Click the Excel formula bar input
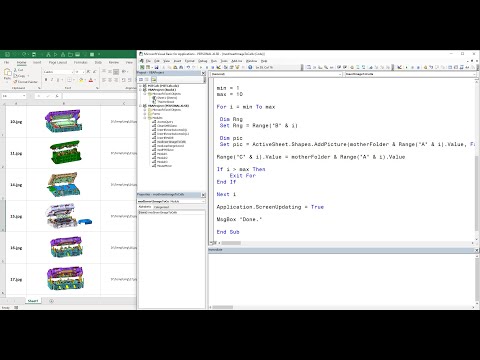This screenshot has width=480, height=360. (99, 96)
